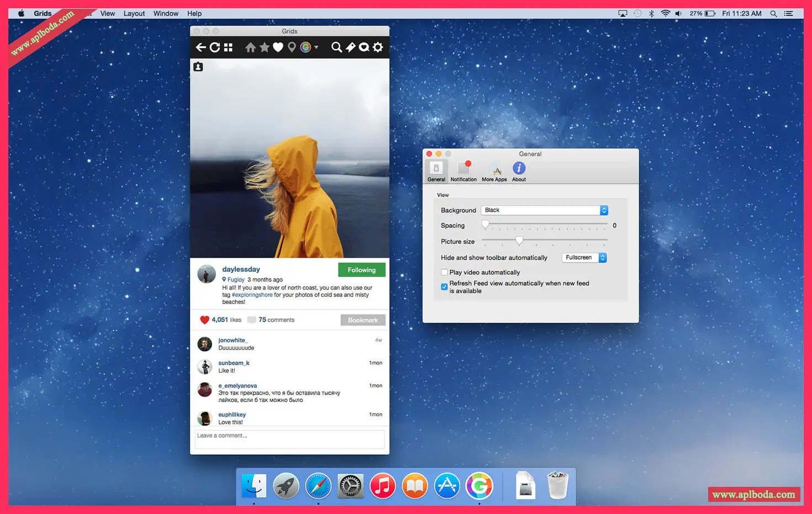Uncheck Refresh Feed view automatically

tap(444, 287)
